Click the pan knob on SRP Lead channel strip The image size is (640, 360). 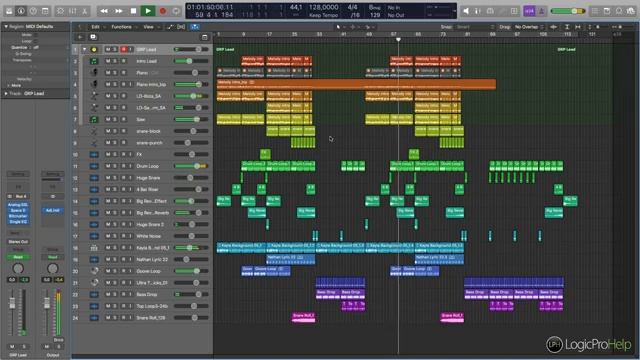(18, 269)
